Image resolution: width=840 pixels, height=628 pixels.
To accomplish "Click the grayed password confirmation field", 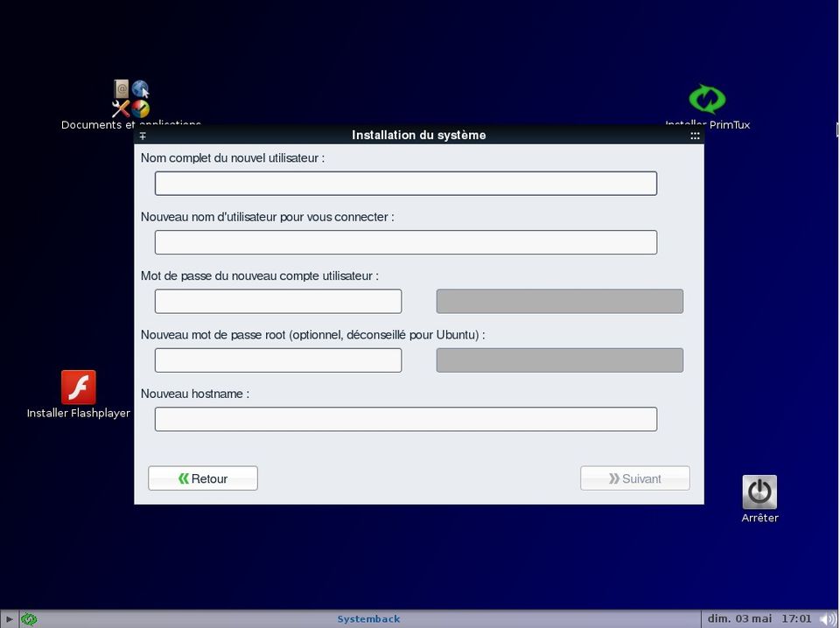I will [x=559, y=301].
